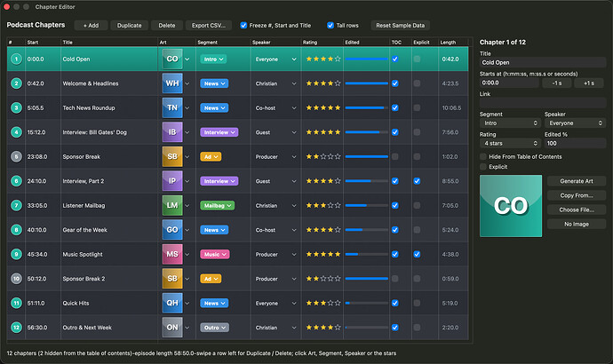Select chapter number 2 circle badge
This screenshot has height=364, width=613.
(x=16, y=83)
